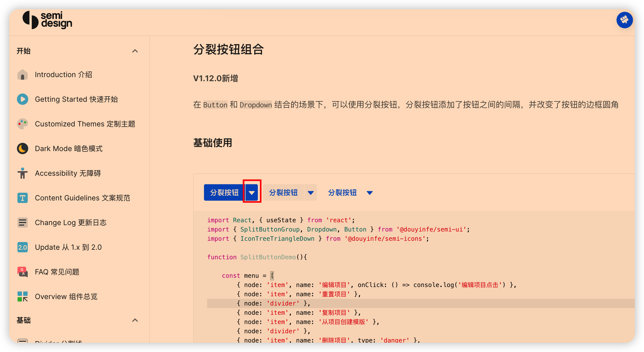This screenshot has height=352, width=644.
Task: Click the blue floating action icon top right
Action: (x=625, y=20)
